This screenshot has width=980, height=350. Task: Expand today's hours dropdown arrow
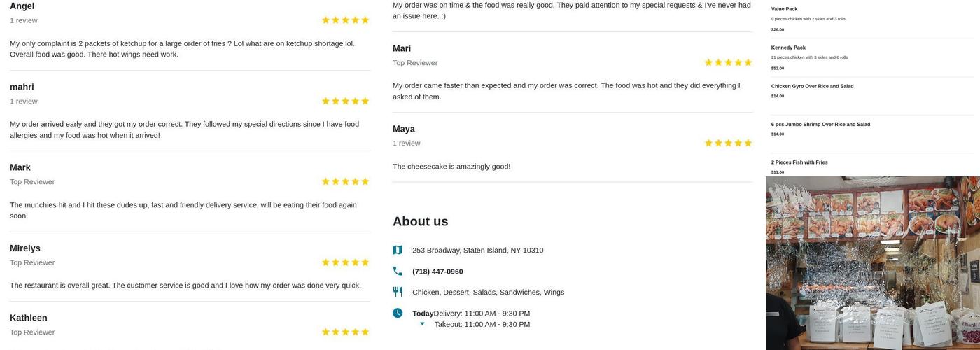click(422, 324)
